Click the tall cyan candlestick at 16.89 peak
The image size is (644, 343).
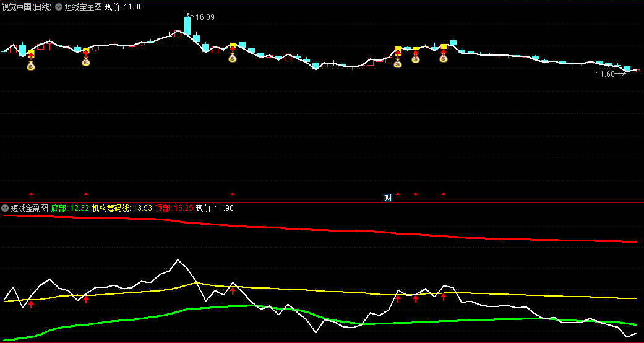187,25
